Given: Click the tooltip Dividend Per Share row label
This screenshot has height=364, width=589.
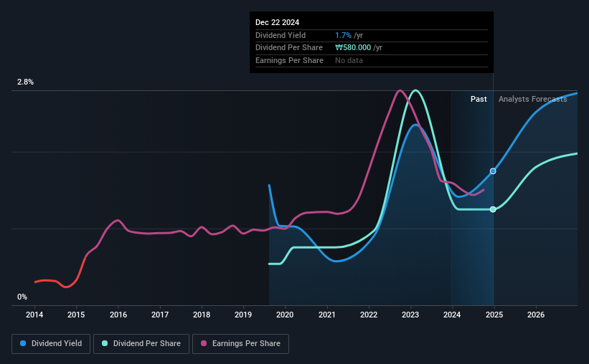Looking at the screenshot, I should point(289,48).
